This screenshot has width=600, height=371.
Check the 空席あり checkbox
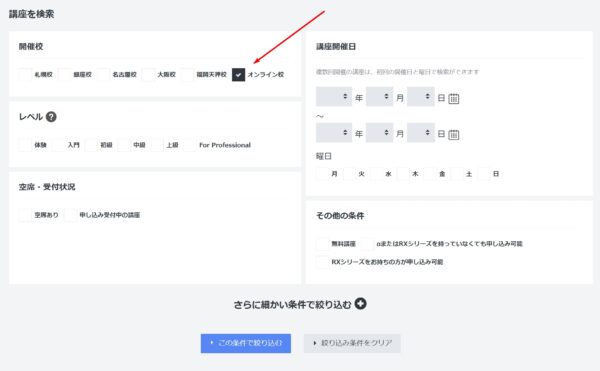(25, 215)
